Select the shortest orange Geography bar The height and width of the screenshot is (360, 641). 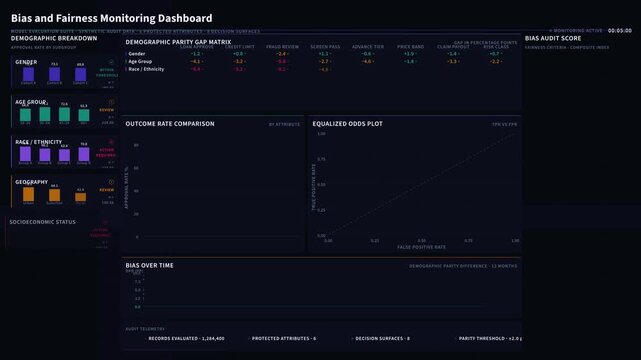click(x=81, y=197)
